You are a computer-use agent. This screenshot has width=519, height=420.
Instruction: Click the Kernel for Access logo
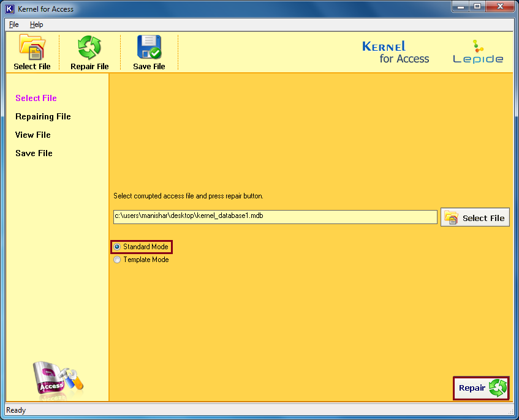pos(396,52)
